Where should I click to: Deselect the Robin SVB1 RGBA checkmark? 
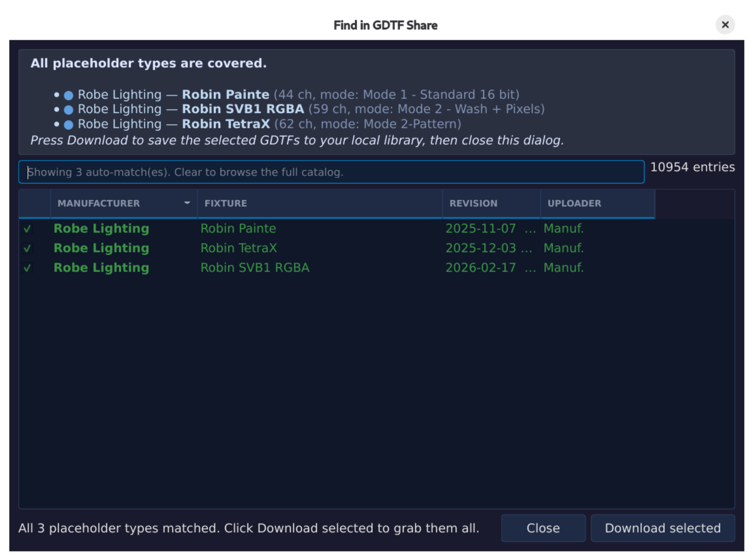pos(27,268)
